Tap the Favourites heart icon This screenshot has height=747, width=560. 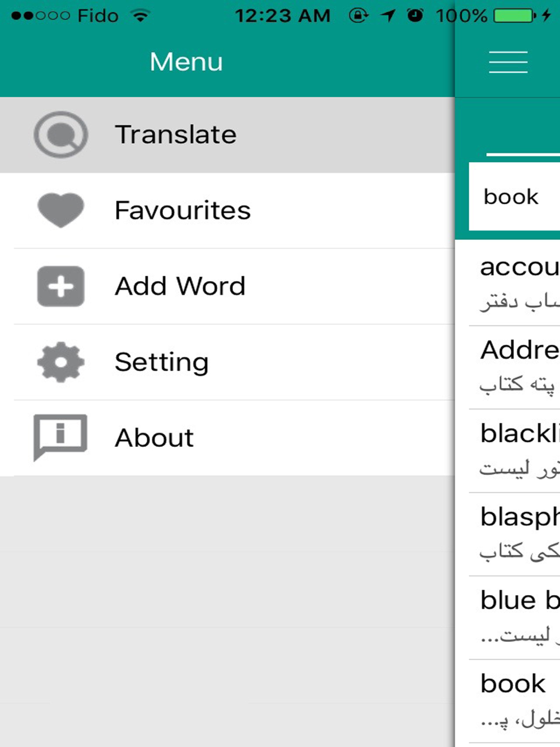click(x=60, y=211)
